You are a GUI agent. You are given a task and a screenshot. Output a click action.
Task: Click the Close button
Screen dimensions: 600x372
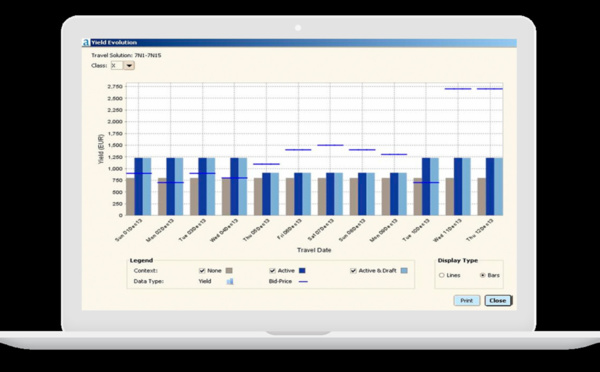pyautogui.click(x=498, y=300)
